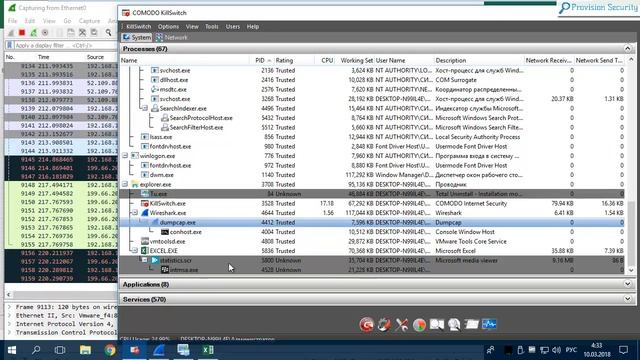
Task: Expand Ethernet II details in Wireshark
Action: (9, 316)
